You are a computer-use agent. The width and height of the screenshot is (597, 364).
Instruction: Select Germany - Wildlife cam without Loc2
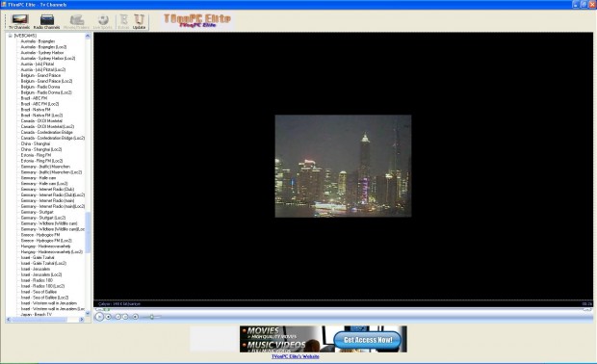click(x=49, y=223)
